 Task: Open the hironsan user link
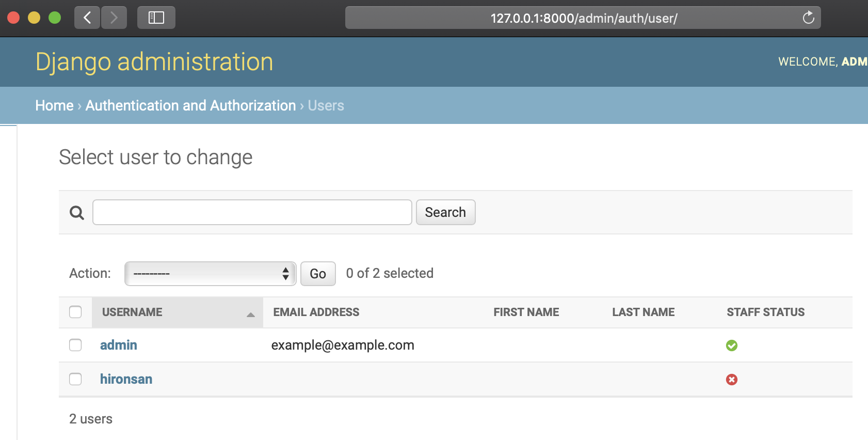tap(126, 379)
